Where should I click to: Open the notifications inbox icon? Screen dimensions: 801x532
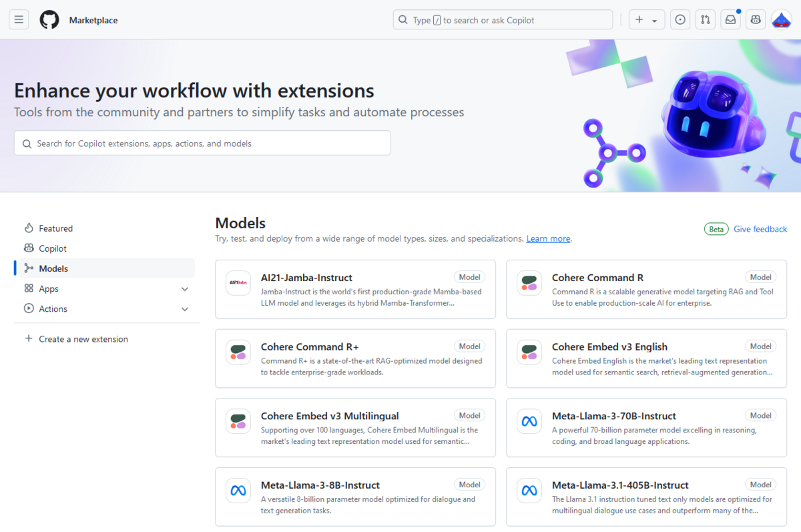(731, 19)
